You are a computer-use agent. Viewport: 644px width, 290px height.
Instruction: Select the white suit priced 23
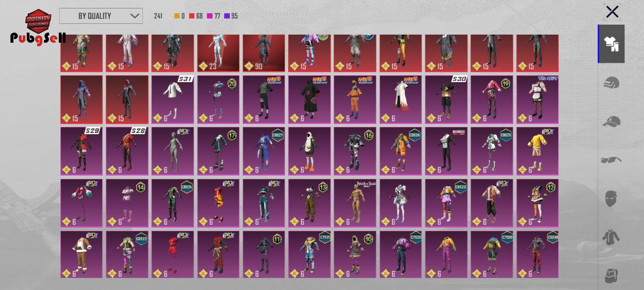(x=218, y=53)
